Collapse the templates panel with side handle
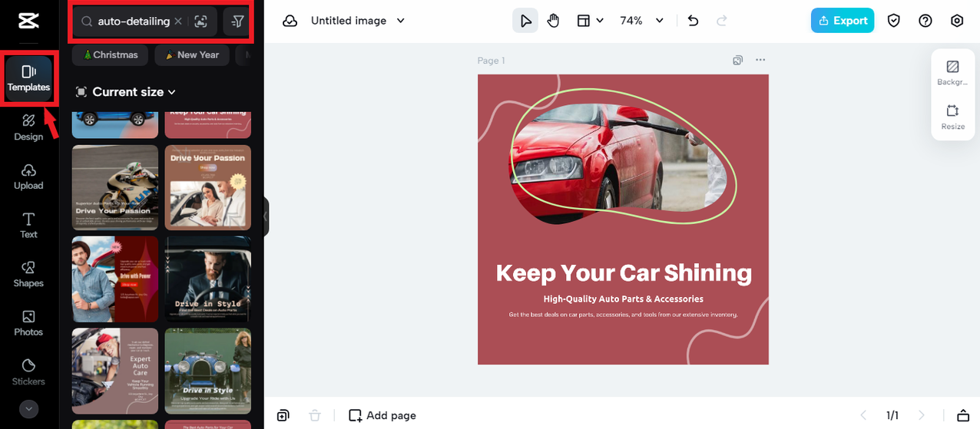Image resolution: width=980 pixels, height=429 pixels. point(266,216)
